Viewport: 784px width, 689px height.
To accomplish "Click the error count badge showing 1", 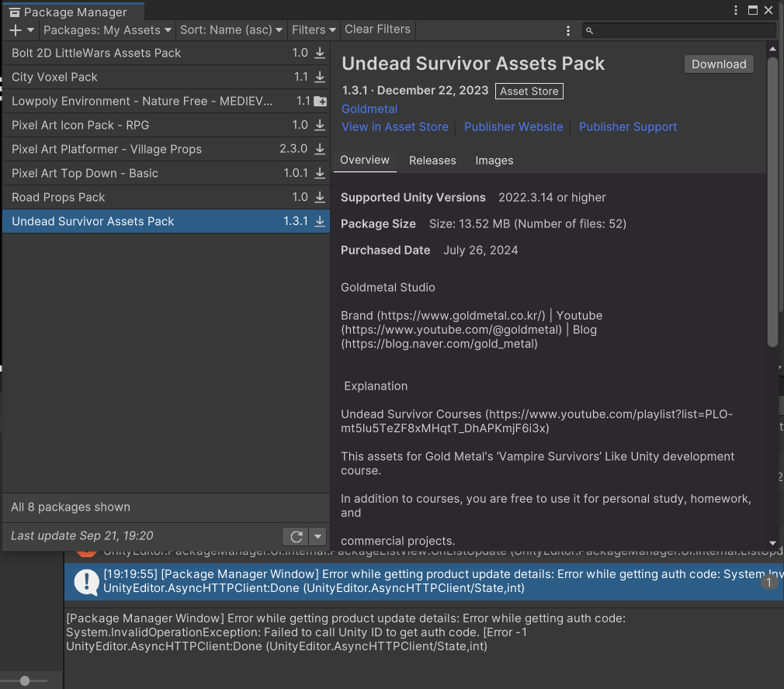I will tap(769, 582).
